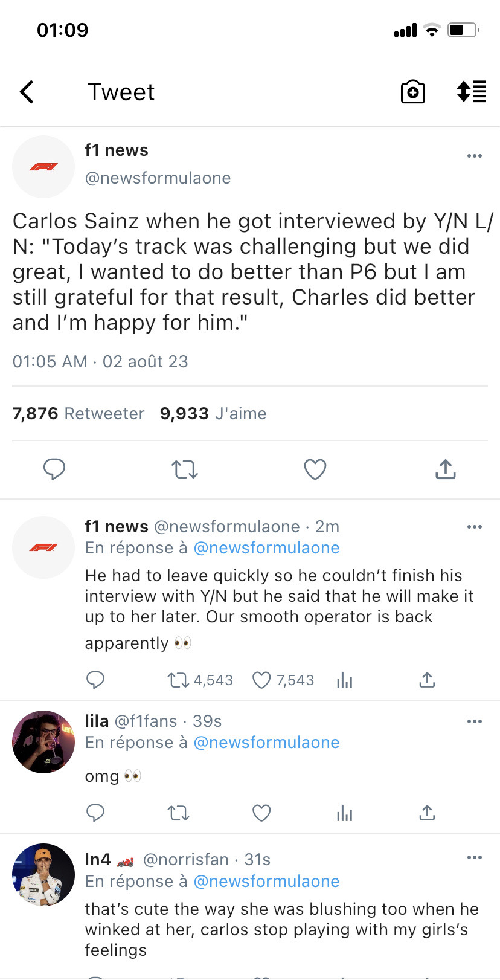Open more options on ln4's reply

[475, 857]
